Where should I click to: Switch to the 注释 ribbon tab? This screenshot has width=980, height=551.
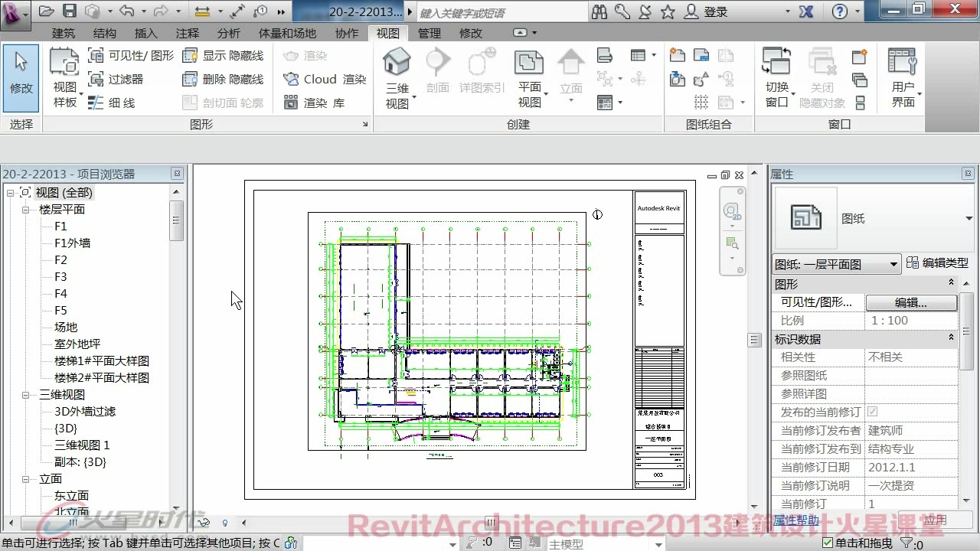point(188,34)
